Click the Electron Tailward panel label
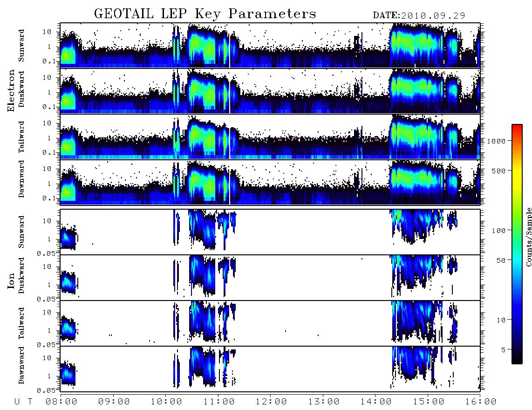The height and width of the screenshot is (410, 532). click(21, 137)
